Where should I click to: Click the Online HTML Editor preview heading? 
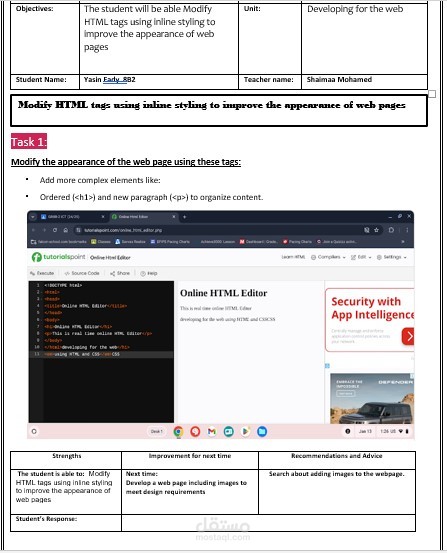pyautogui.click(x=223, y=293)
